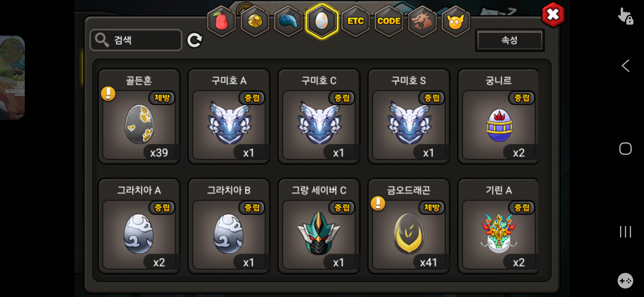
Task: Click the 검색 search input field
Action: (136, 40)
